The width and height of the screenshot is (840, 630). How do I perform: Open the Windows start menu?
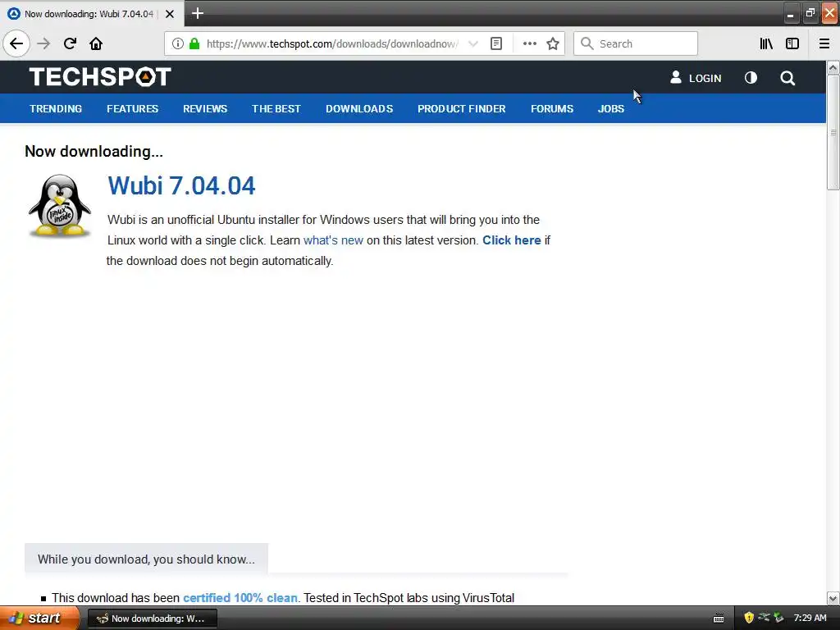[x=39, y=619]
